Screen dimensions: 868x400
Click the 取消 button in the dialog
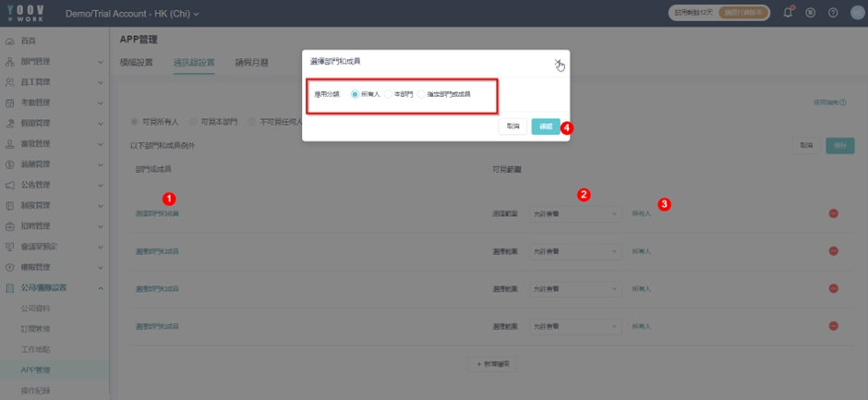click(512, 126)
